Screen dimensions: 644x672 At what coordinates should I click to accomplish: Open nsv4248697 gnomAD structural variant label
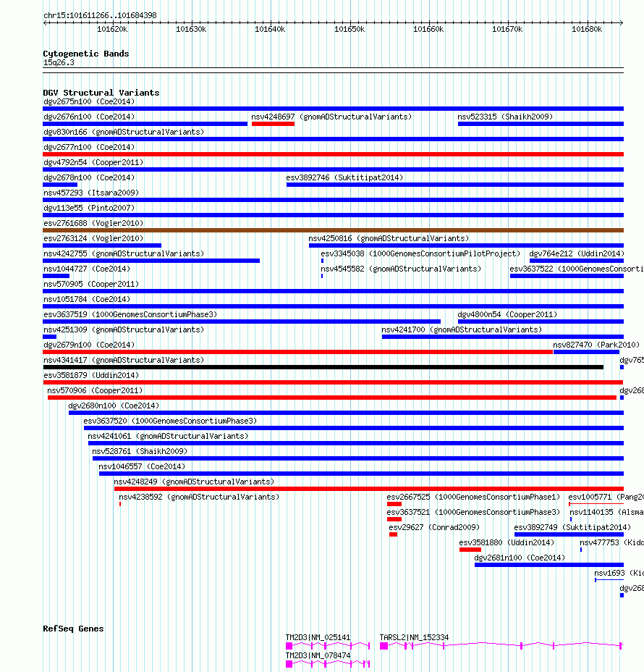pos(331,117)
